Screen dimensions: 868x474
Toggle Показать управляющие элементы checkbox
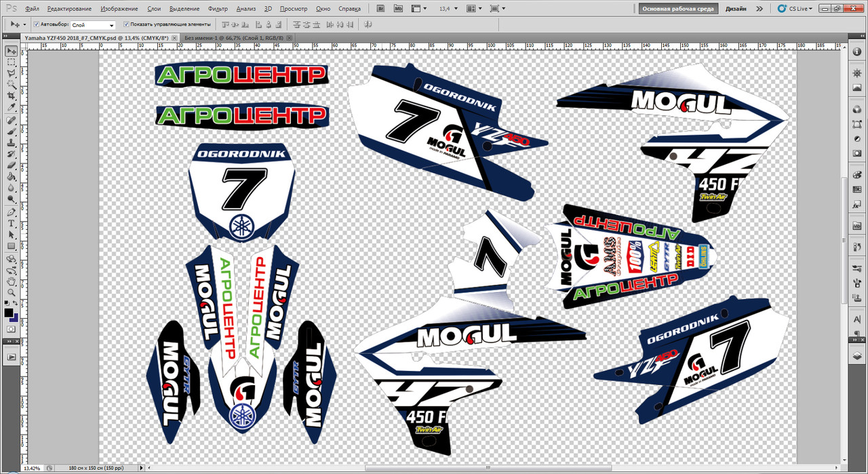126,24
